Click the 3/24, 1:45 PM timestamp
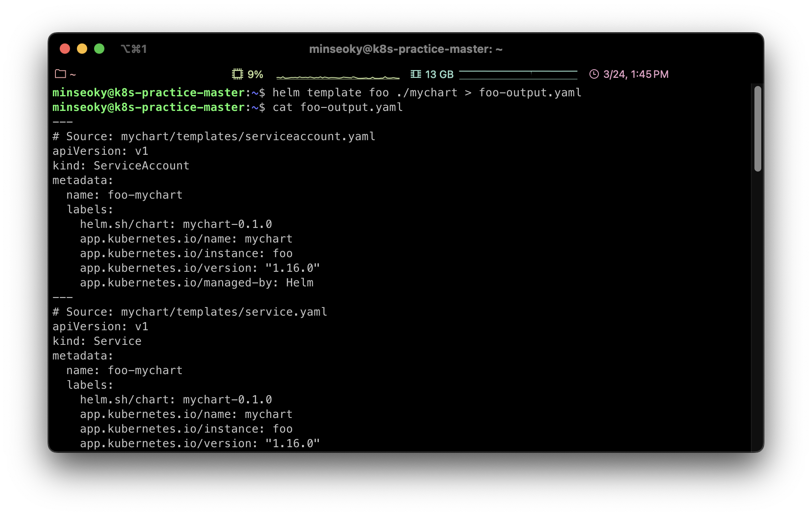Image resolution: width=812 pixels, height=516 pixels. (x=635, y=74)
